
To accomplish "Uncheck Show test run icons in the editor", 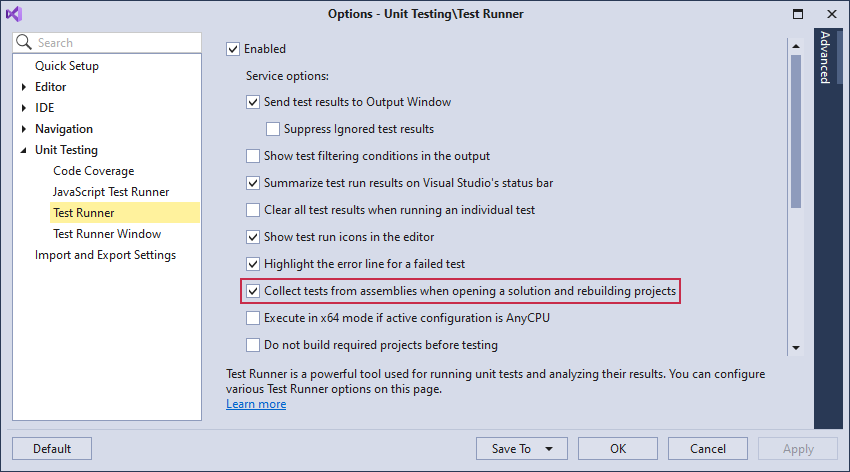I will pos(253,237).
